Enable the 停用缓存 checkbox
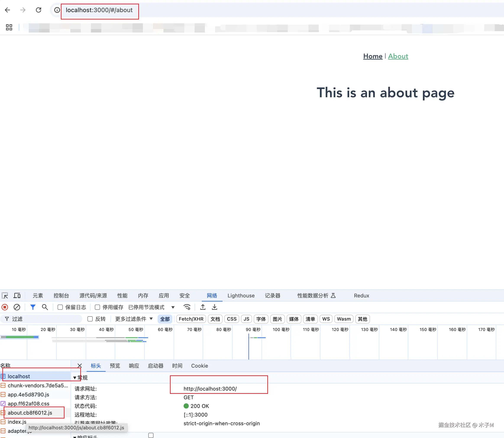The height and width of the screenshot is (438, 504). tap(97, 307)
